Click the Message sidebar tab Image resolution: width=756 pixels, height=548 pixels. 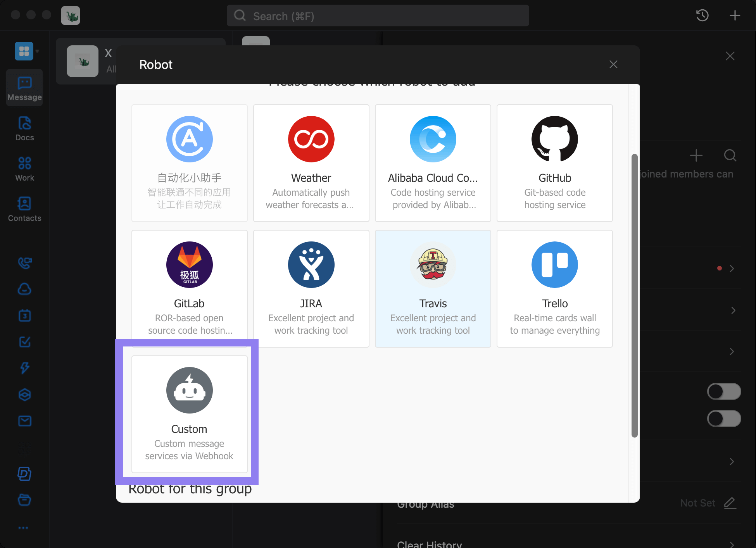(x=24, y=88)
